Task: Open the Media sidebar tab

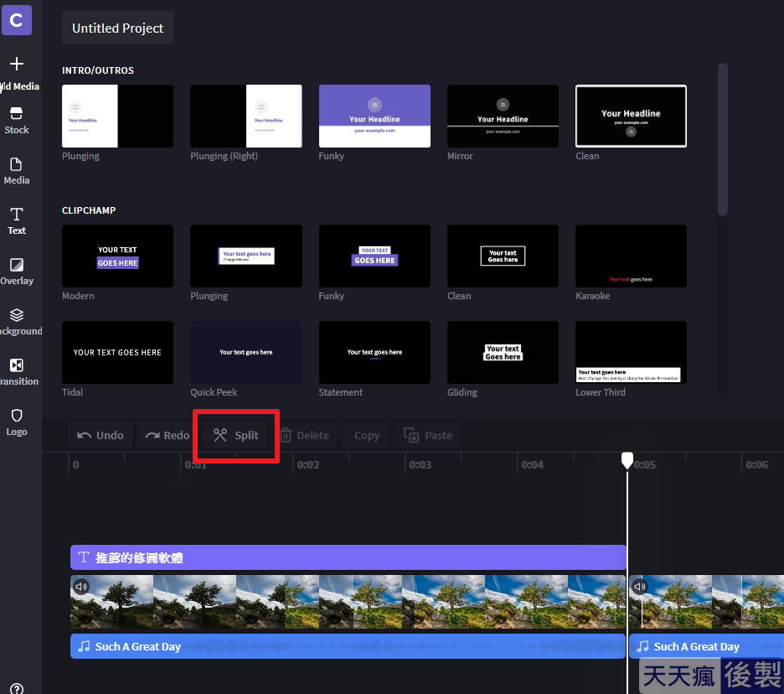Action: (x=17, y=171)
